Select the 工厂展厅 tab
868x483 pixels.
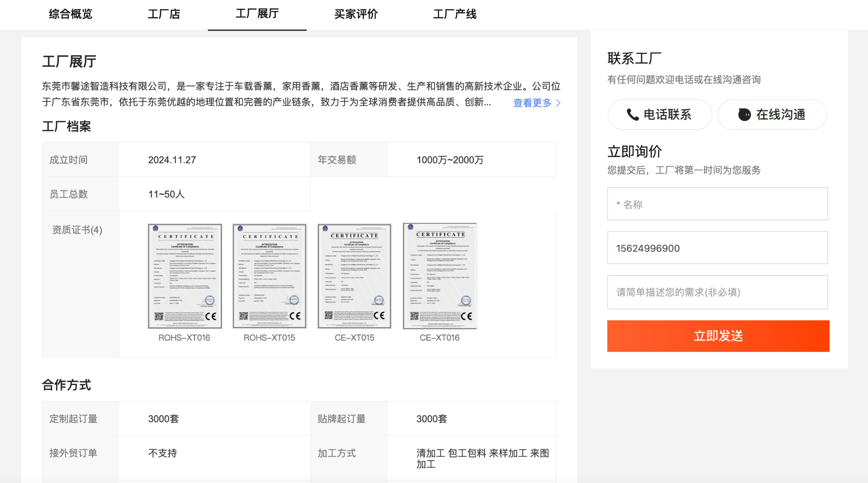(257, 14)
